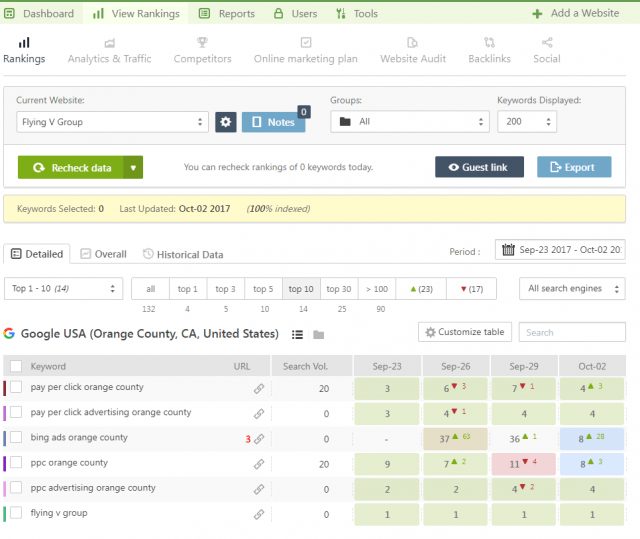
Task: Open the Period date range picker
Action: coord(560,249)
